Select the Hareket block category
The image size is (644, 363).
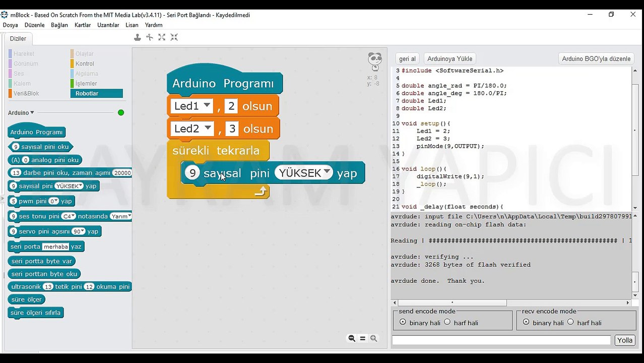[x=24, y=53]
